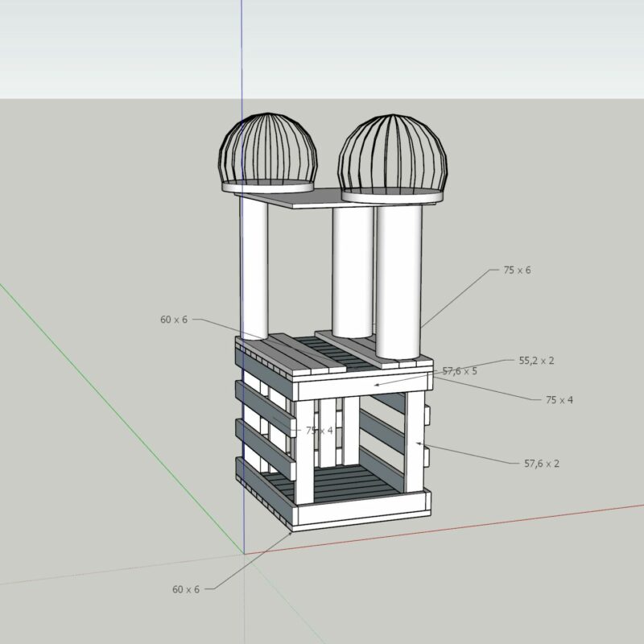Click the '60 x 6' label beside the top deck

[x=174, y=320]
